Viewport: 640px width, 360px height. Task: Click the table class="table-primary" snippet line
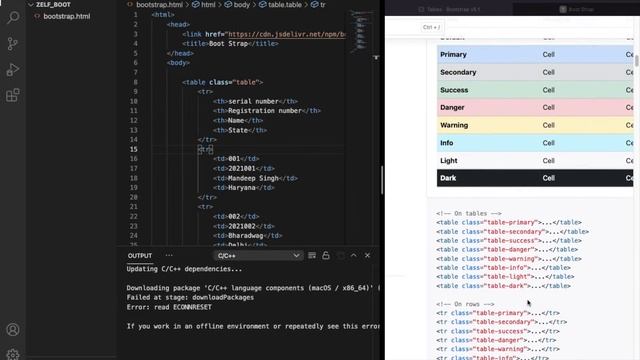tap(509, 222)
